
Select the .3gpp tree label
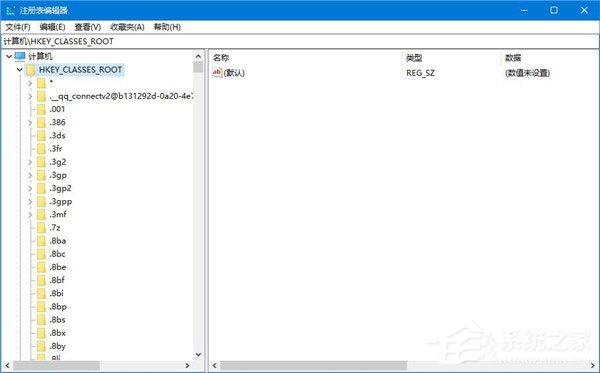[x=60, y=202]
